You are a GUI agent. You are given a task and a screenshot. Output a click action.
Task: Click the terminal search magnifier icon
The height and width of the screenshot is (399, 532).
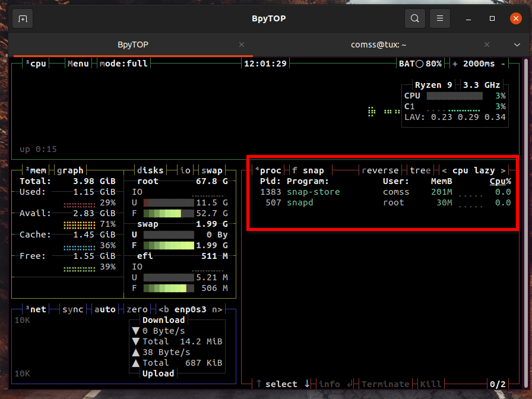pyautogui.click(x=414, y=18)
